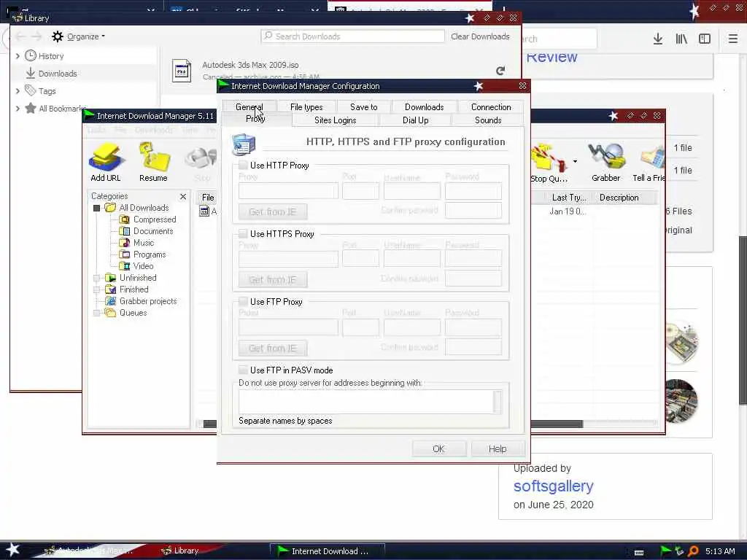Enable the Use HTTP Proxy checkbox
The width and height of the screenshot is (747, 560).
(244, 166)
